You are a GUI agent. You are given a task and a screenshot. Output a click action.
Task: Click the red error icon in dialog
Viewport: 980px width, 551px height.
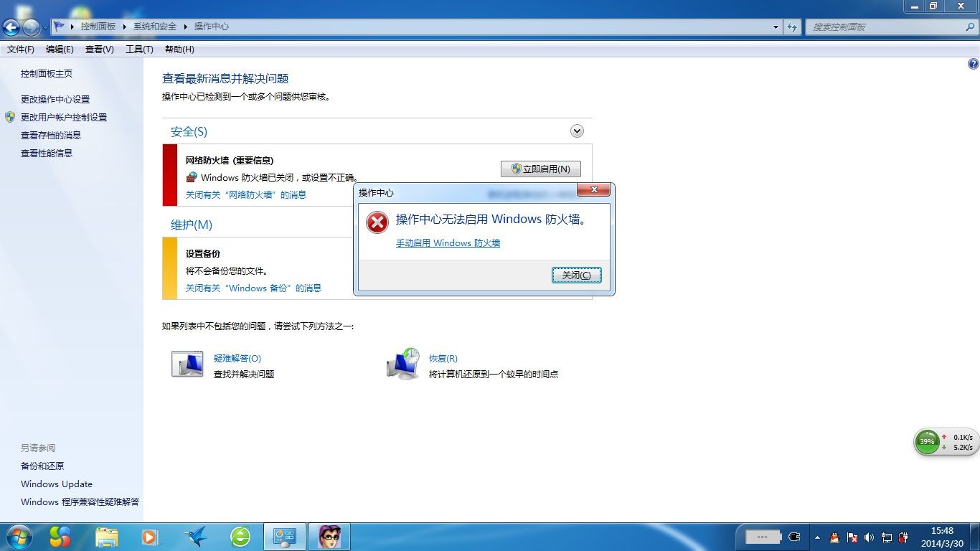pos(377,222)
